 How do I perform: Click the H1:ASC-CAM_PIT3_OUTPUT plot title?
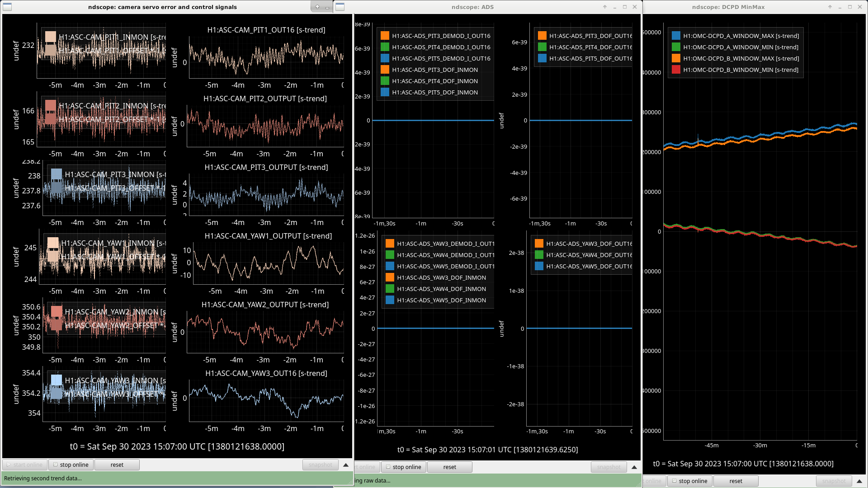(266, 167)
